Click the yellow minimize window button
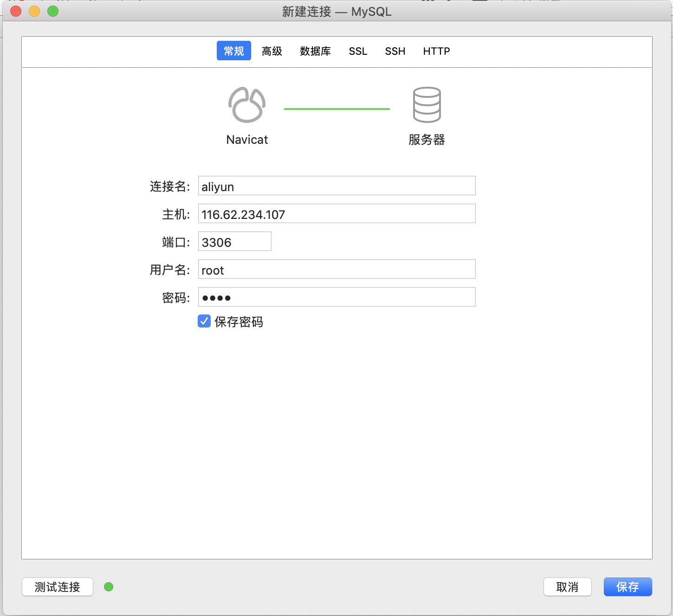This screenshot has height=616, width=673. [x=34, y=11]
